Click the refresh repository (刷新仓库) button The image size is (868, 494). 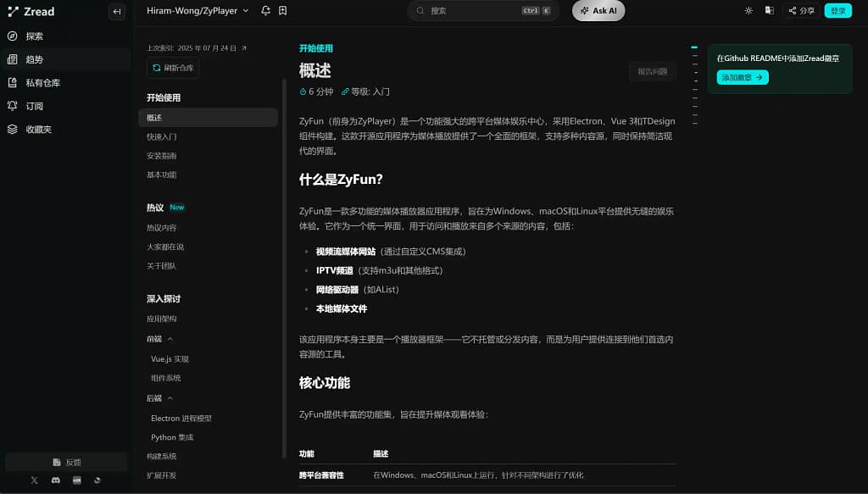pos(173,68)
